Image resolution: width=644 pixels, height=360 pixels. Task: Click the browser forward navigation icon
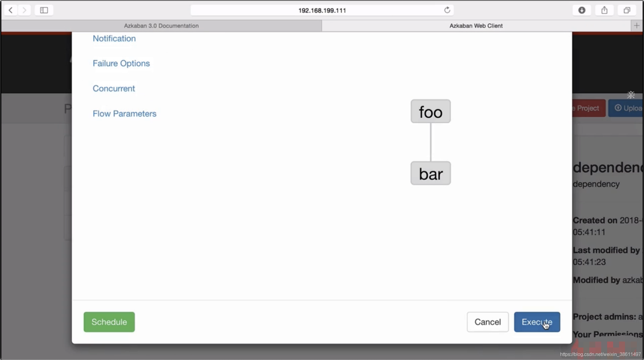(x=24, y=10)
